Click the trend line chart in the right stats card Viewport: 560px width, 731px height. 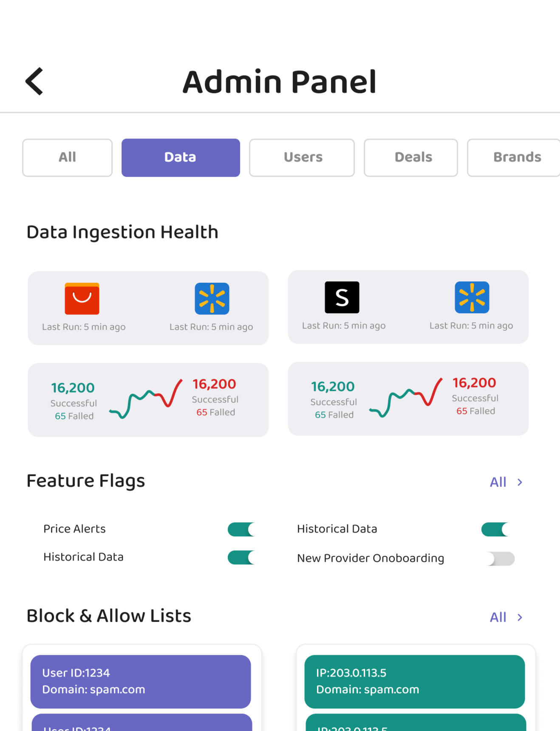pos(406,397)
